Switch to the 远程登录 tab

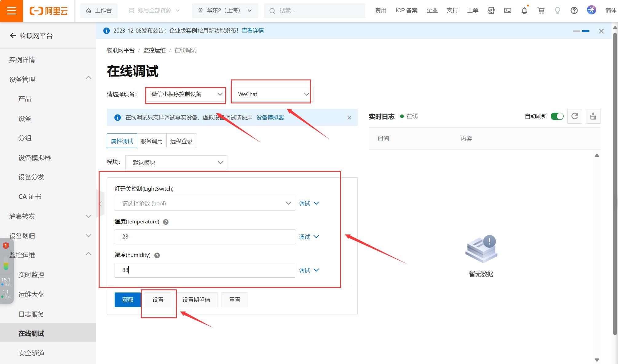coord(181,141)
